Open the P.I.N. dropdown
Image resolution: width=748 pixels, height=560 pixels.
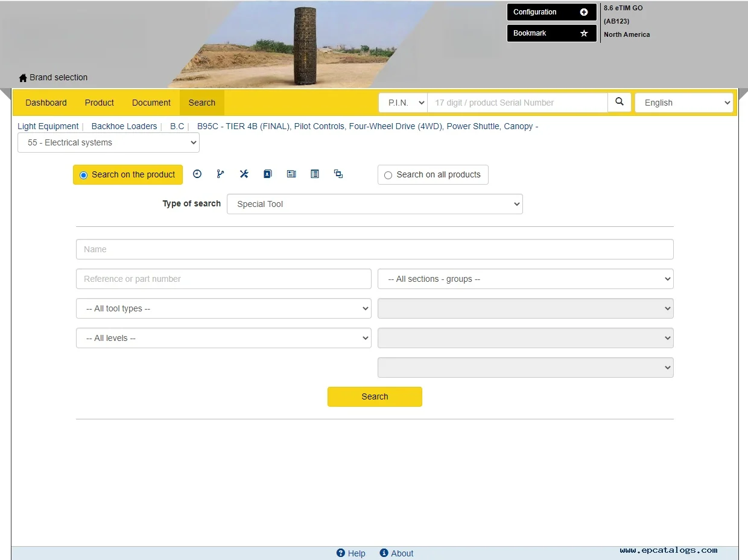pos(403,103)
